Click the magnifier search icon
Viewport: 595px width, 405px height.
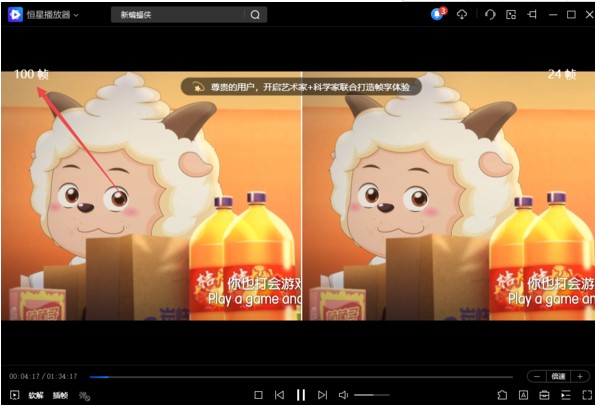tap(255, 15)
